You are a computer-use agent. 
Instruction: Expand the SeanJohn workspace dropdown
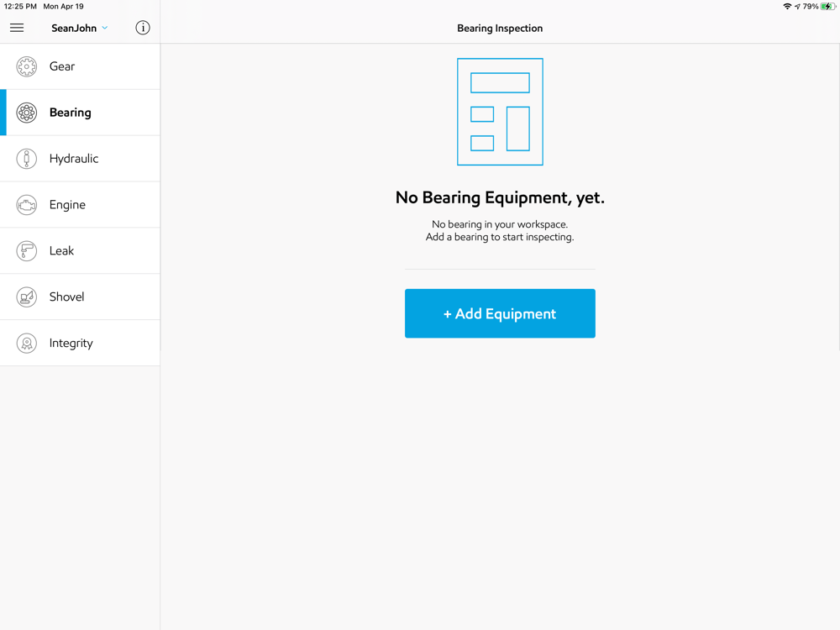click(79, 28)
